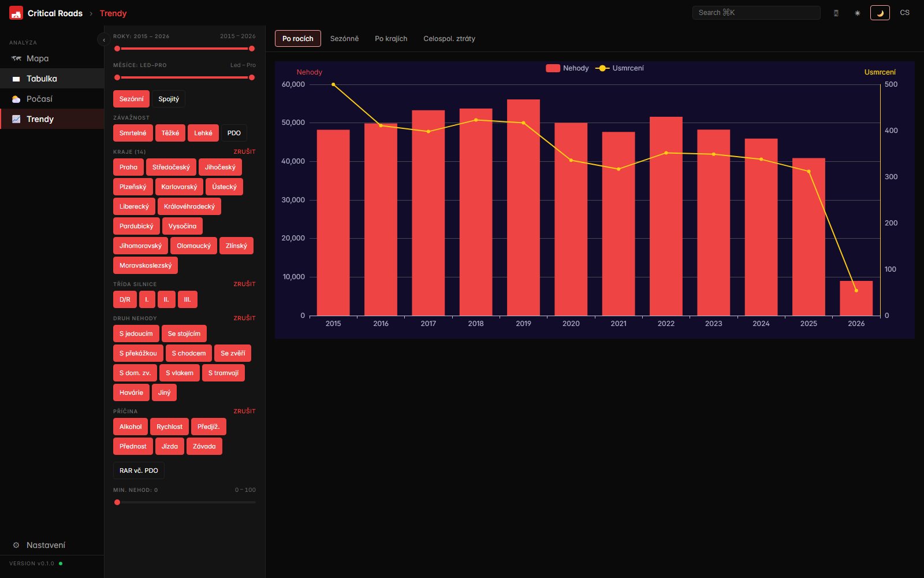Open Nastavení via the gear icon
The width and height of the screenshot is (924, 578).
pos(16,545)
